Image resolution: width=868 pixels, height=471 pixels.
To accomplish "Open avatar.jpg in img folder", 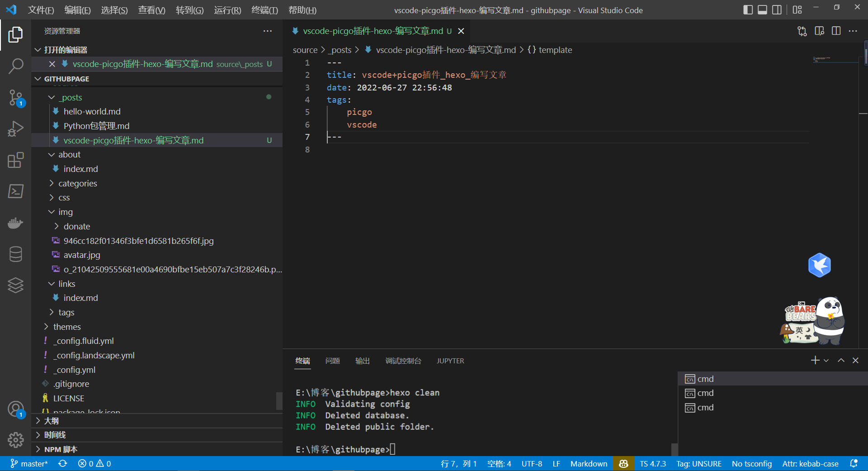I will click(x=157, y=255).
